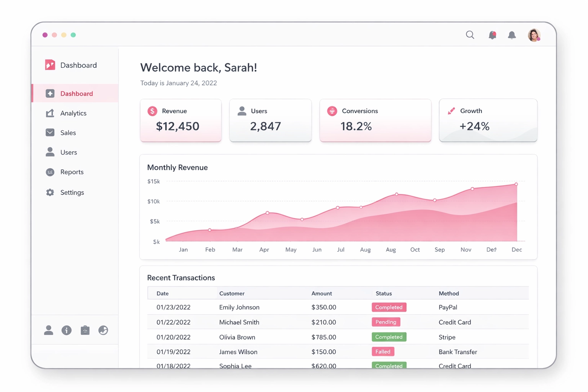
Task: Open notifications bell with red badge
Action: pyautogui.click(x=492, y=35)
